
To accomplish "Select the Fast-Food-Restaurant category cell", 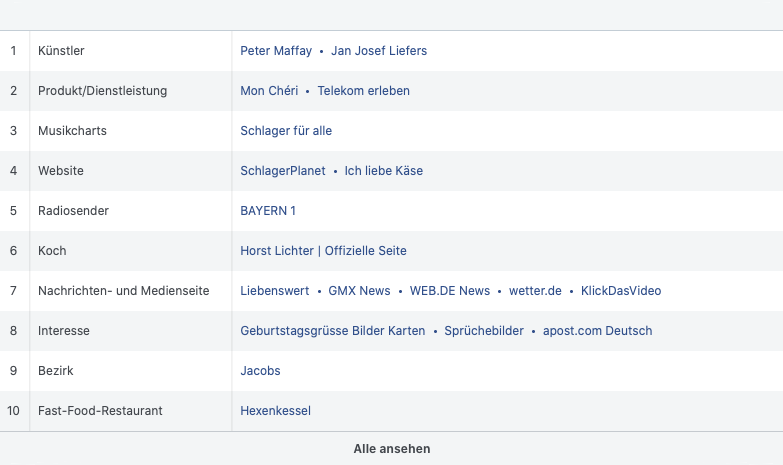I will [131, 411].
